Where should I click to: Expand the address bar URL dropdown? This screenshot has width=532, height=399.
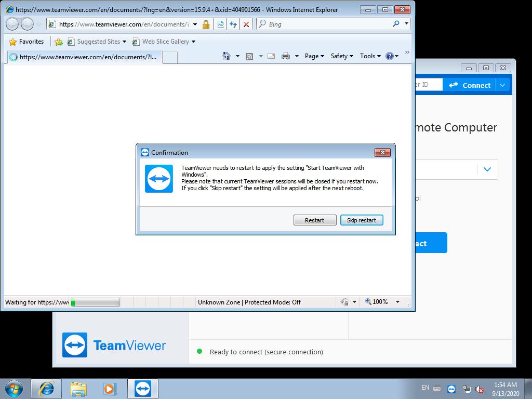(195, 24)
